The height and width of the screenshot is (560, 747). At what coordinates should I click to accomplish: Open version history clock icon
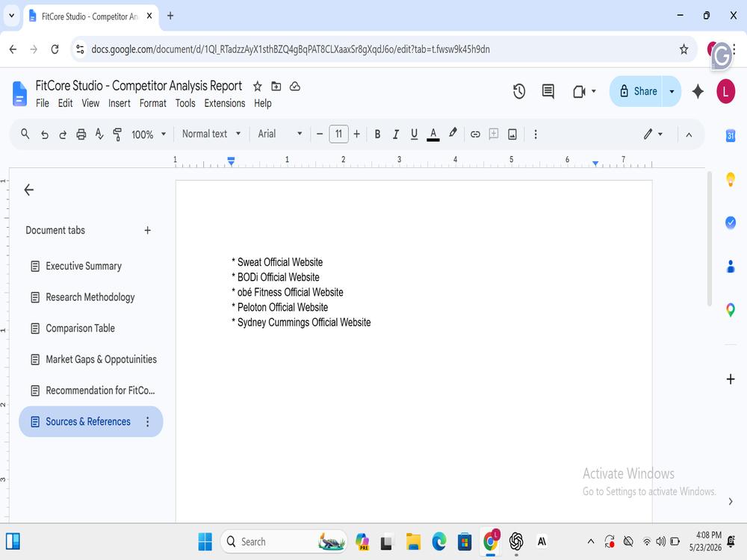coord(519,91)
